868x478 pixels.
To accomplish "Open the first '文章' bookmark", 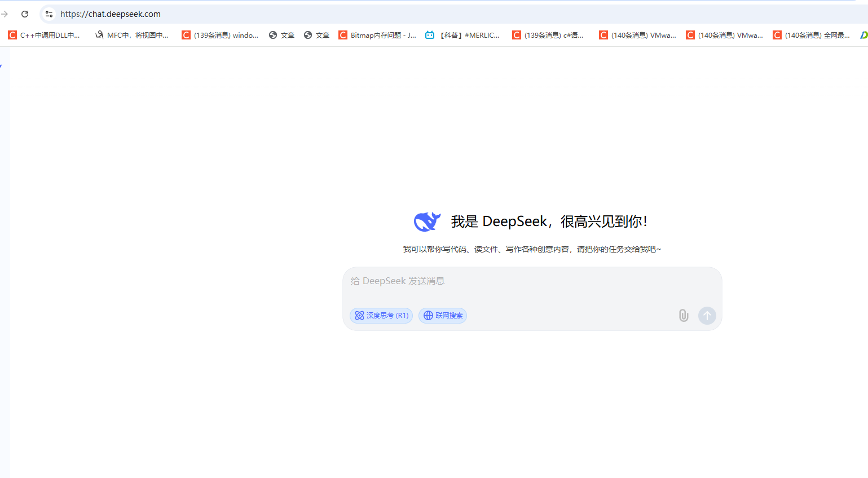I will point(281,35).
